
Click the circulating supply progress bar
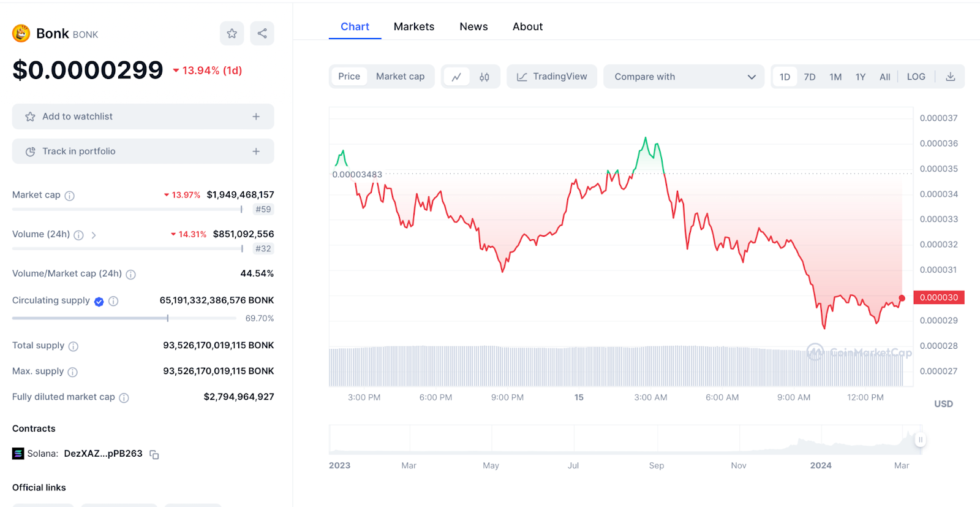pyautogui.click(x=124, y=318)
